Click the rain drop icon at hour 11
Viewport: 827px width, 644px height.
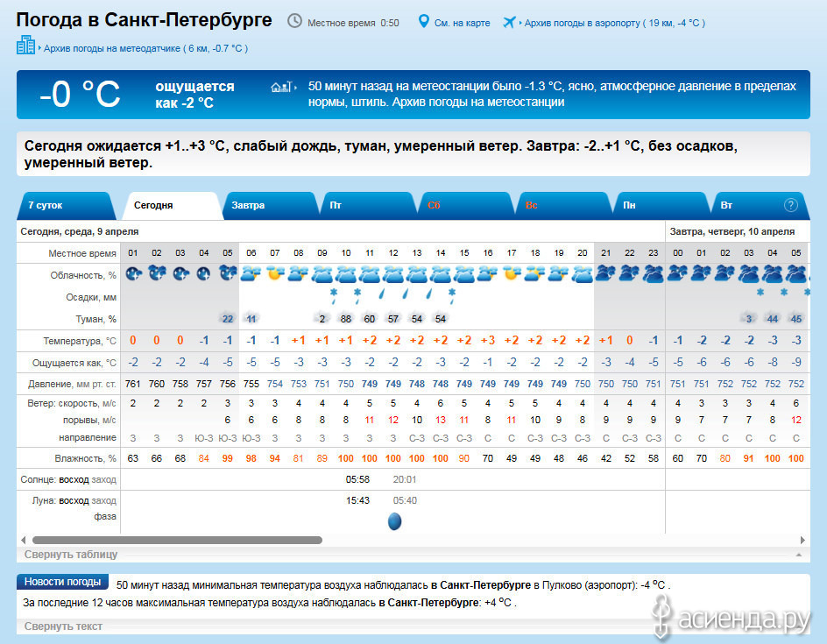[x=381, y=294]
